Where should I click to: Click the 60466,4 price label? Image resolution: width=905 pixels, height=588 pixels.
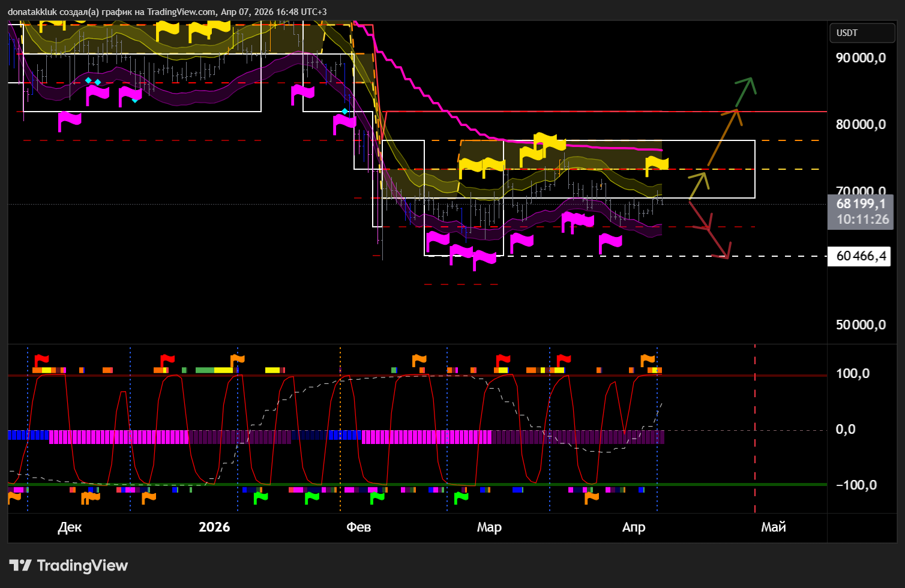tap(861, 256)
